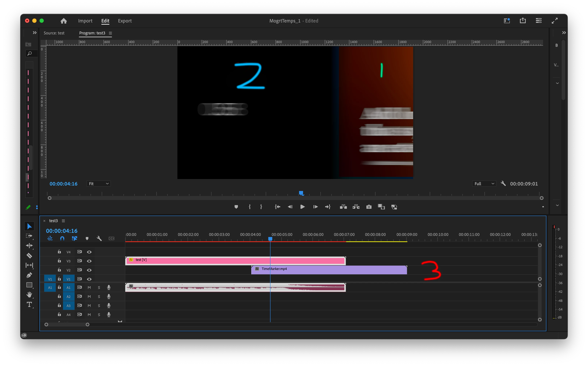Switch to the Source: test panel

54,33
